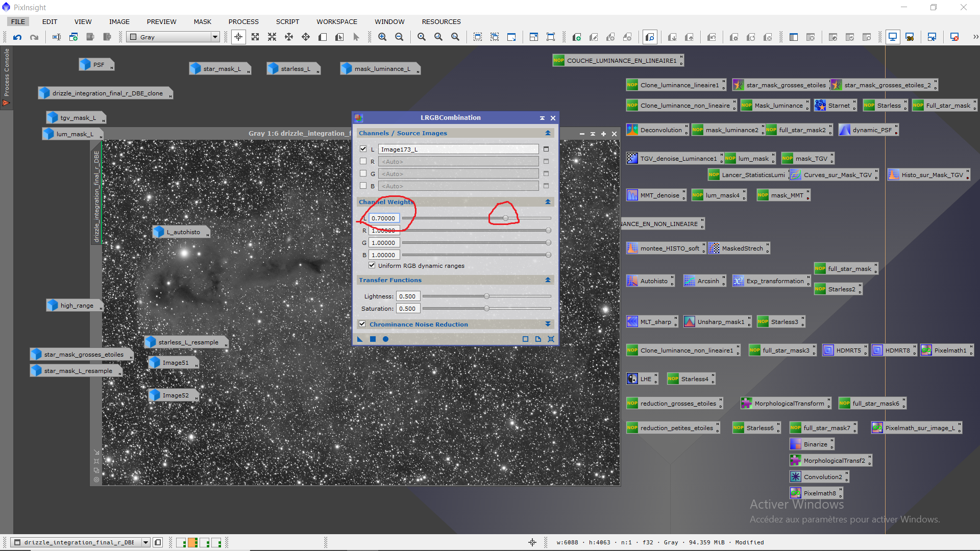Click the Process Console side tab
This screenshot has height=551, width=980.
tap(7, 72)
